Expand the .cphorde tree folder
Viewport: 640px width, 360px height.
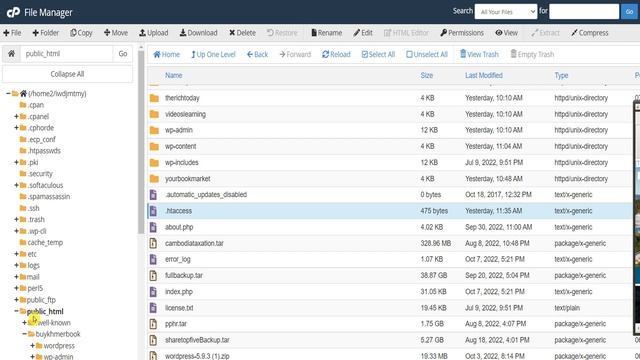pos(16,128)
